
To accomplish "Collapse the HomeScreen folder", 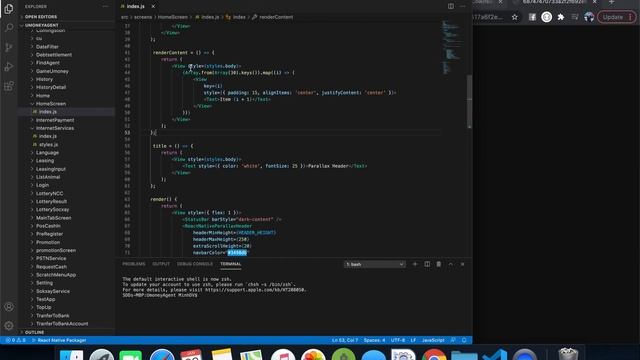I will (x=51, y=104).
